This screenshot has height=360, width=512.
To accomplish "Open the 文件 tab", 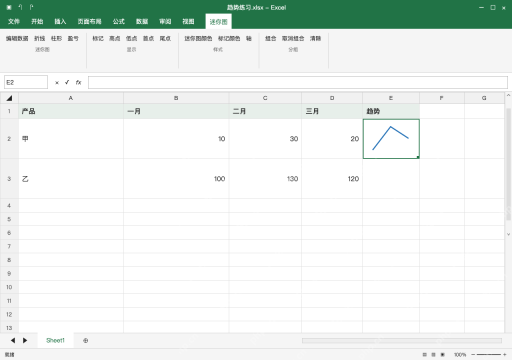I will [14, 22].
